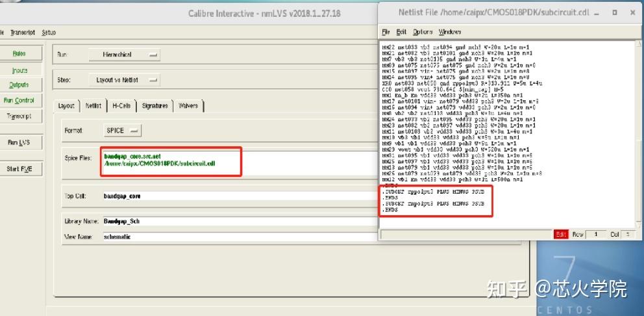Select bandgap_core.src.net in Spice Files
This screenshot has width=644, height=316.
(132, 156)
